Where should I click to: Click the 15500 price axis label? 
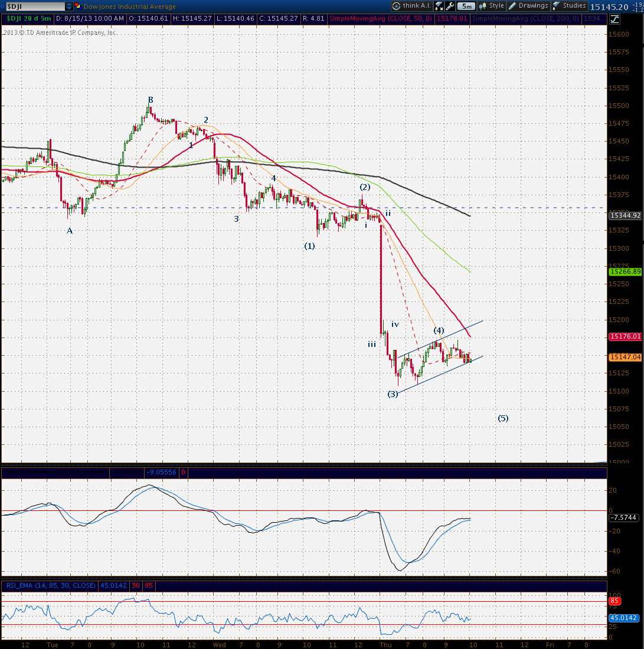[x=619, y=106]
